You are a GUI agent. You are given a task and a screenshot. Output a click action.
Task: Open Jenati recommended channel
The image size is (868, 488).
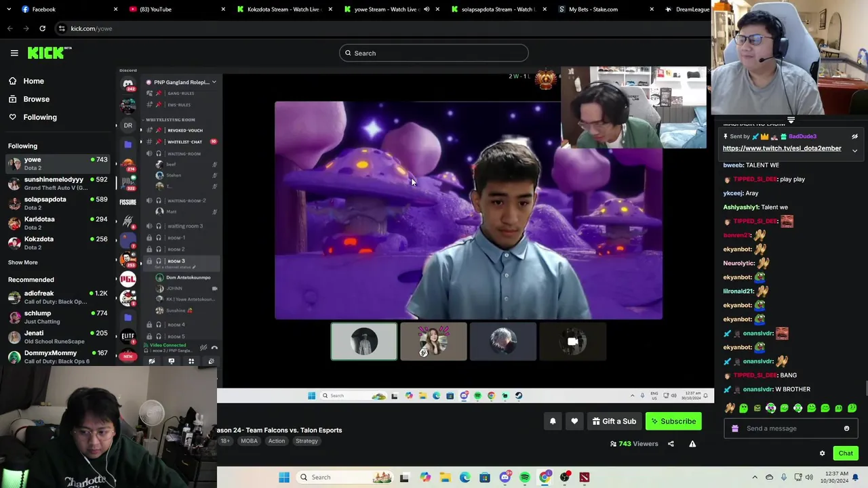(x=58, y=337)
